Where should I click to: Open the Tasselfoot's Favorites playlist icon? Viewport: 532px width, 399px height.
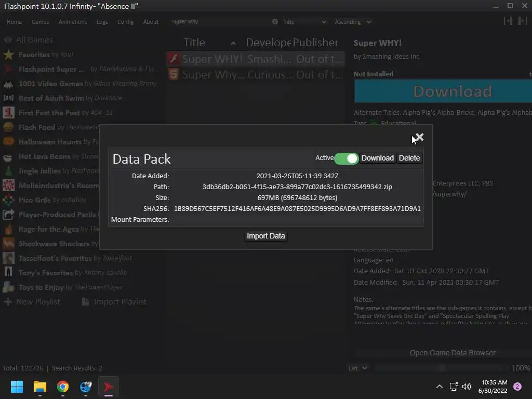[x=8, y=259]
